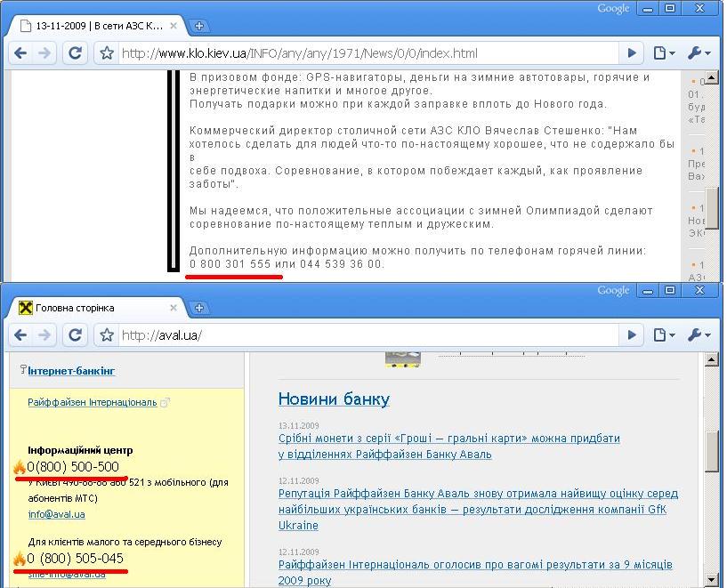Click Back arrow in klo.kiev.ua window

coord(20,53)
